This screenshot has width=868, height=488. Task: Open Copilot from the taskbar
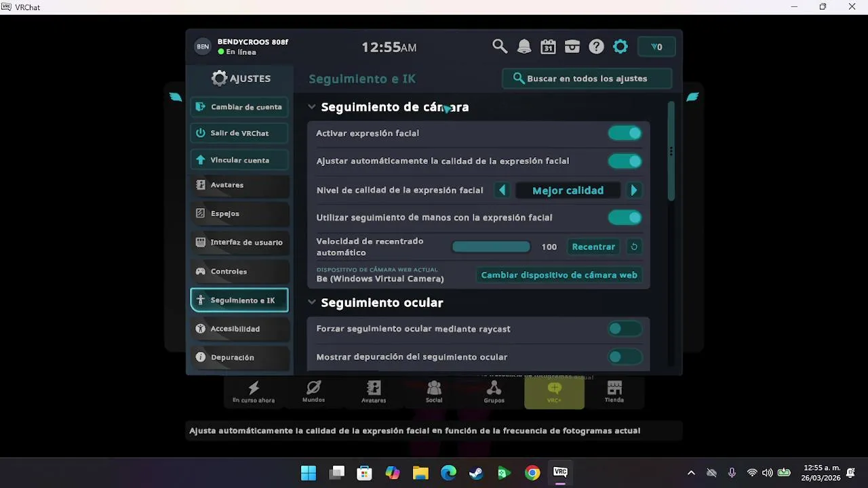tap(393, 472)
